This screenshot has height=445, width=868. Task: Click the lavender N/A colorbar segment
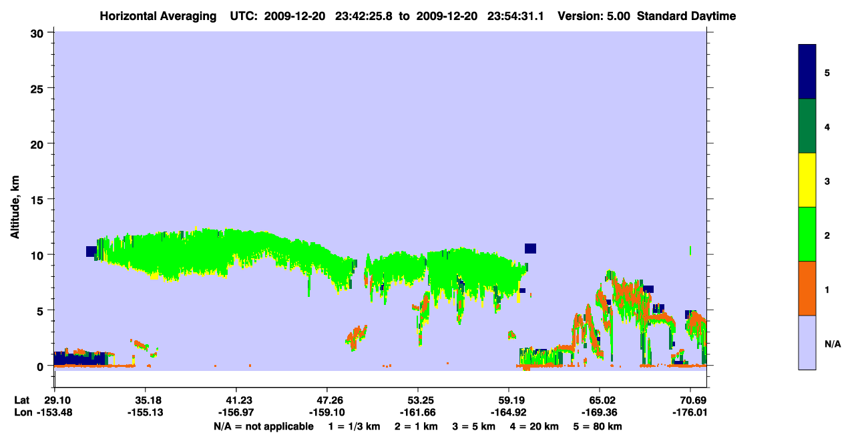tap(807, 342)
